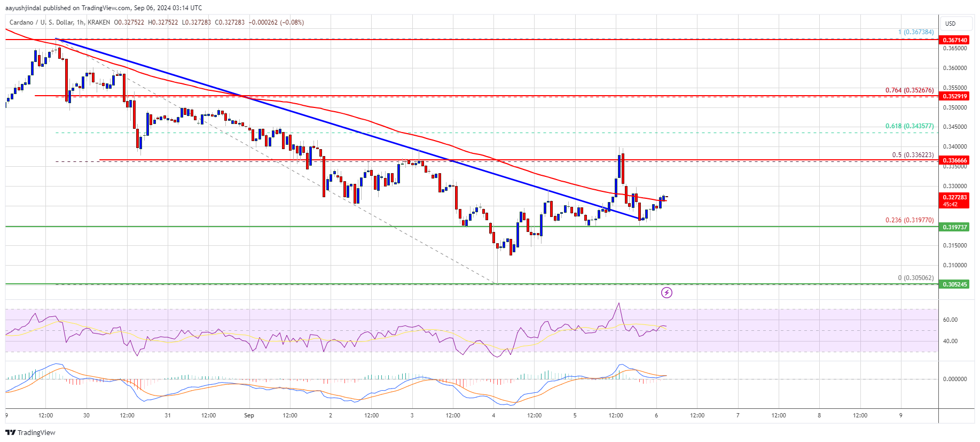Click the 1 (0.367384) Fibonacci level label
Viewport: 980px width, 442px height.
tap(916, 32)
